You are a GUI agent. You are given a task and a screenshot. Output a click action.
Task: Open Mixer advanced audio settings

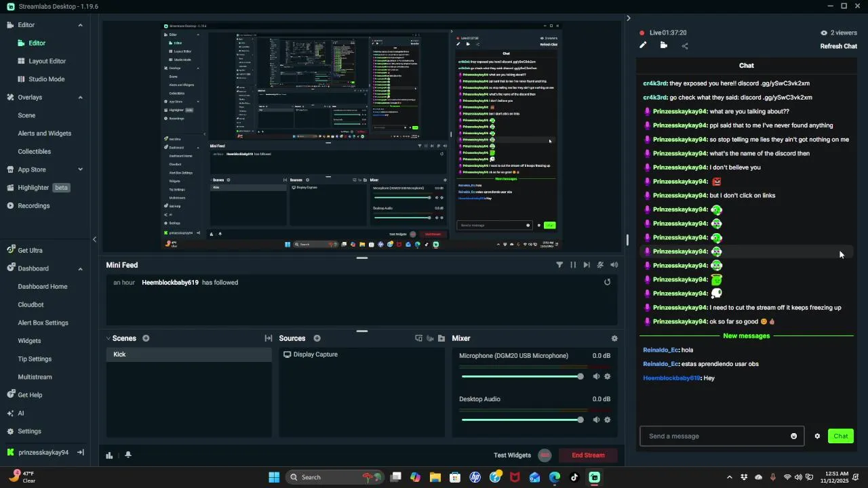pos(614,338)
